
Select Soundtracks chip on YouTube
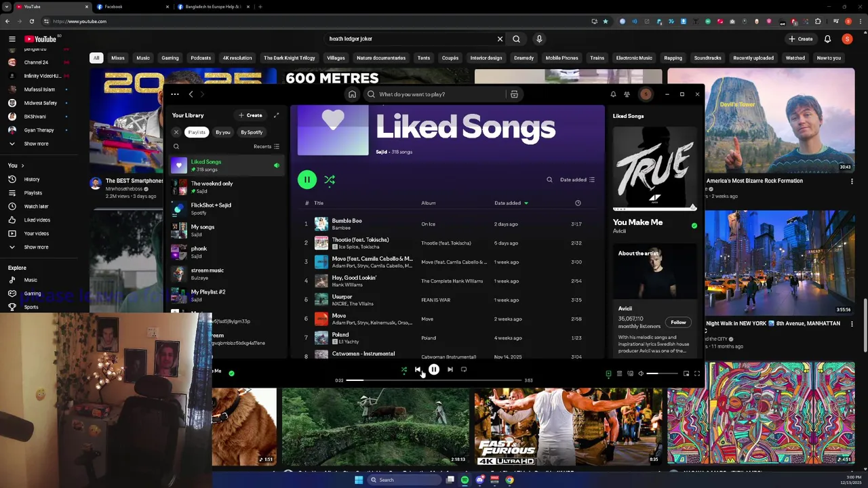(x=708, y=58)
